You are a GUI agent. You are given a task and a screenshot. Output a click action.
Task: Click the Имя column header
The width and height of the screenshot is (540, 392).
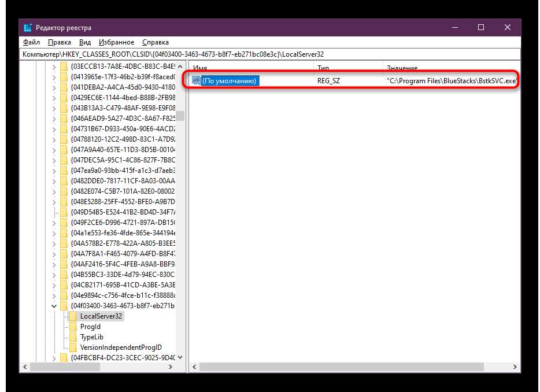[x=199, y=68]
